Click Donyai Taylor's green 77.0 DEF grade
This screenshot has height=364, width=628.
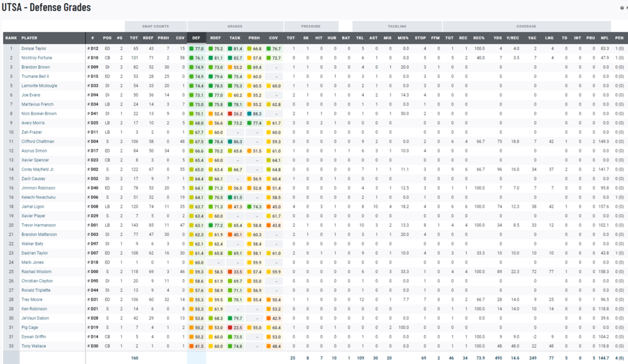point(197,48)
